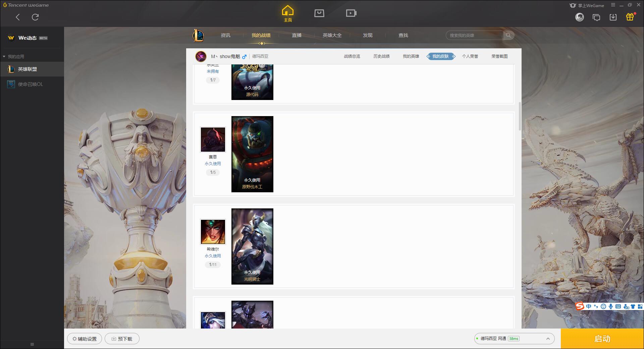Open 源代码 skin thumbnail

coord(252,82)
